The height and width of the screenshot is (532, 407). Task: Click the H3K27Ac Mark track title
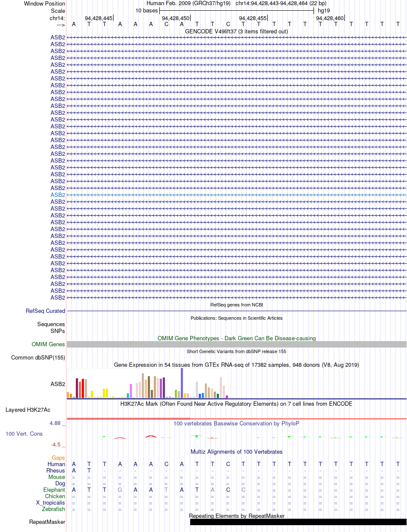(x=236, y=404)
